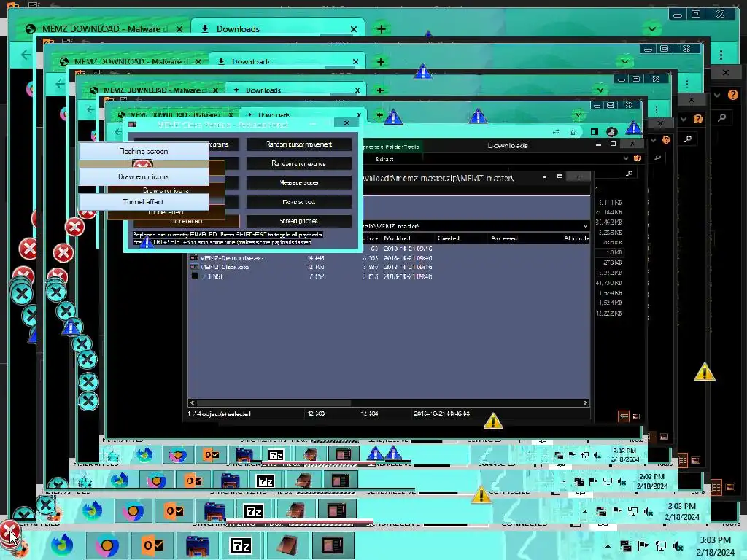Toggle the light Tunnel effect payload button
This screenshot has height=560, width=747.
pyautogui.click(x=144, y=202)
